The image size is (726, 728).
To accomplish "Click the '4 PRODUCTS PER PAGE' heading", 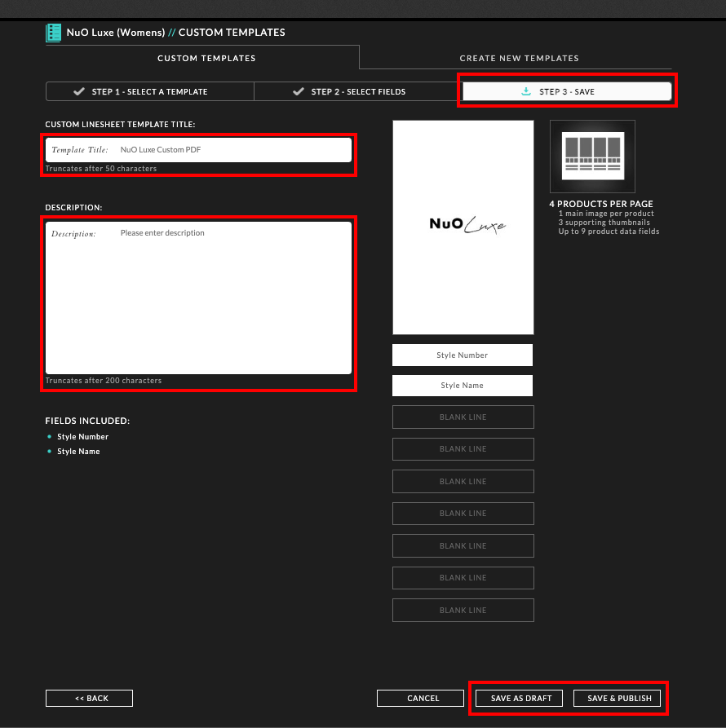I will point(601,204).
